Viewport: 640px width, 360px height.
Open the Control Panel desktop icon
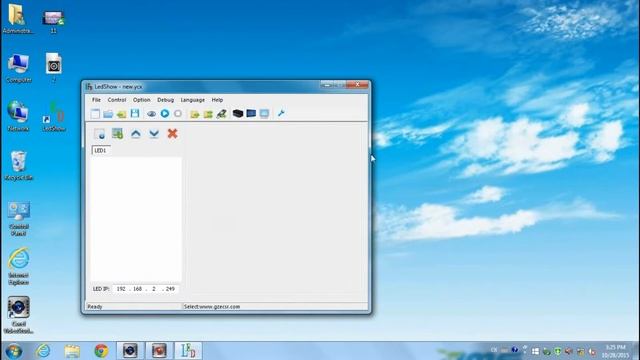[18, 219]
